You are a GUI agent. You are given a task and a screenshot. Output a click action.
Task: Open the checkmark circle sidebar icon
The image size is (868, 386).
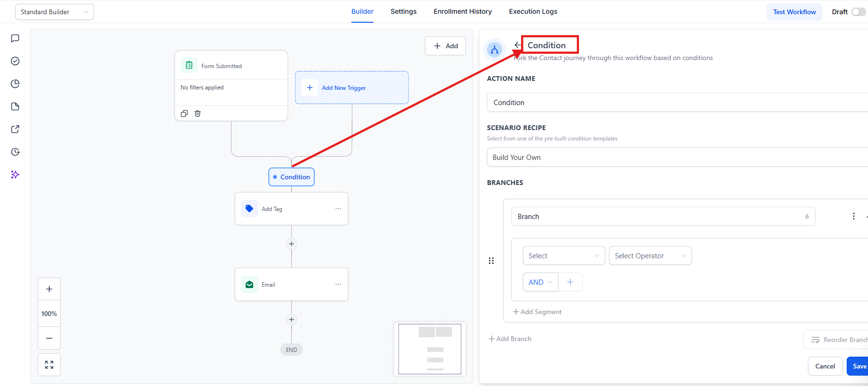coord(15,61)
